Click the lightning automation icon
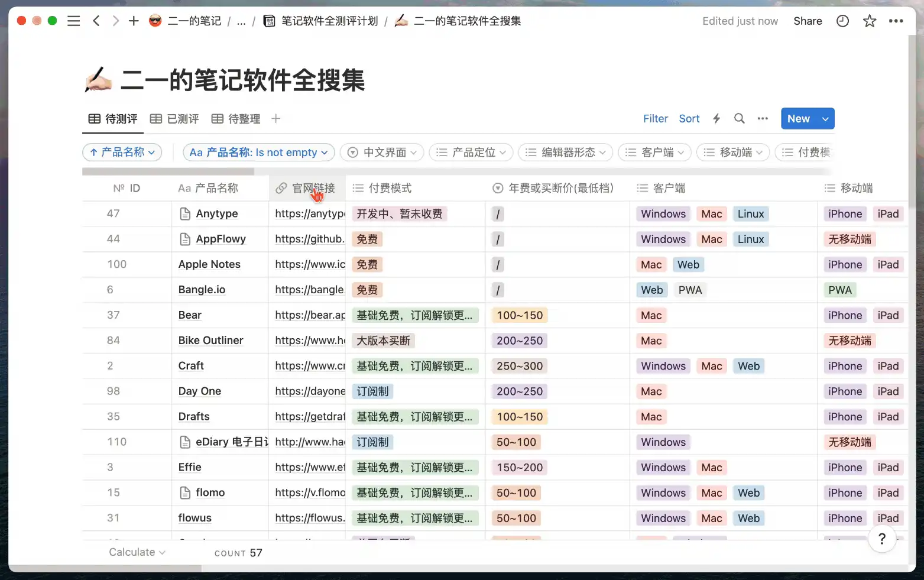The width and height of the screenshot is (924, 580). point(716,119)
